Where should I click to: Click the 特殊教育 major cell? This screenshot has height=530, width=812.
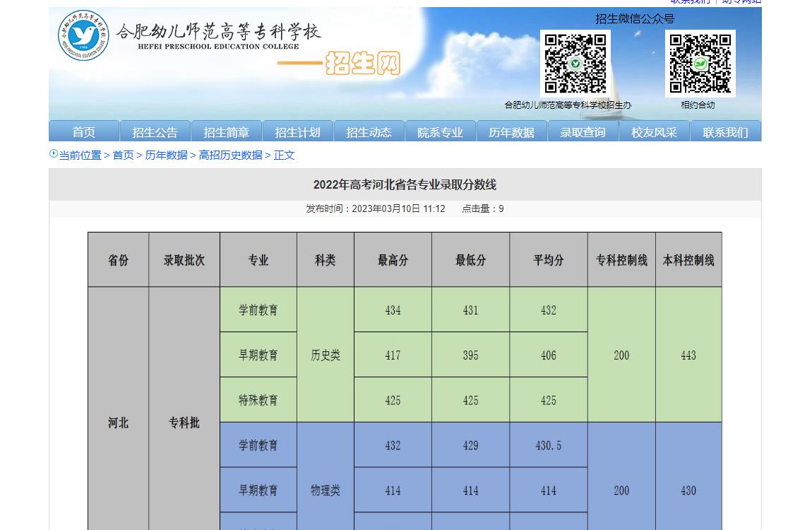tap(258, 400)
